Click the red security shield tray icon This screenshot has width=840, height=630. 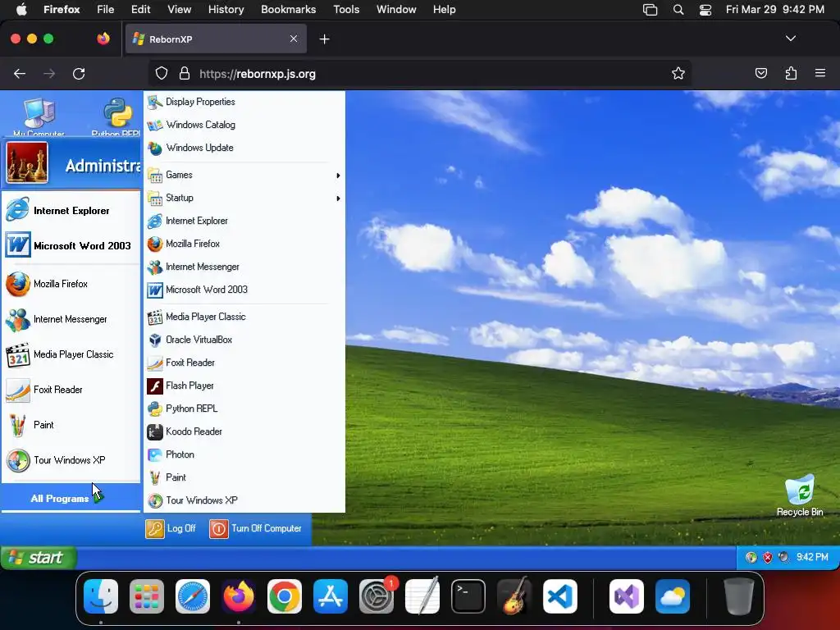click(x=768, y=558)
